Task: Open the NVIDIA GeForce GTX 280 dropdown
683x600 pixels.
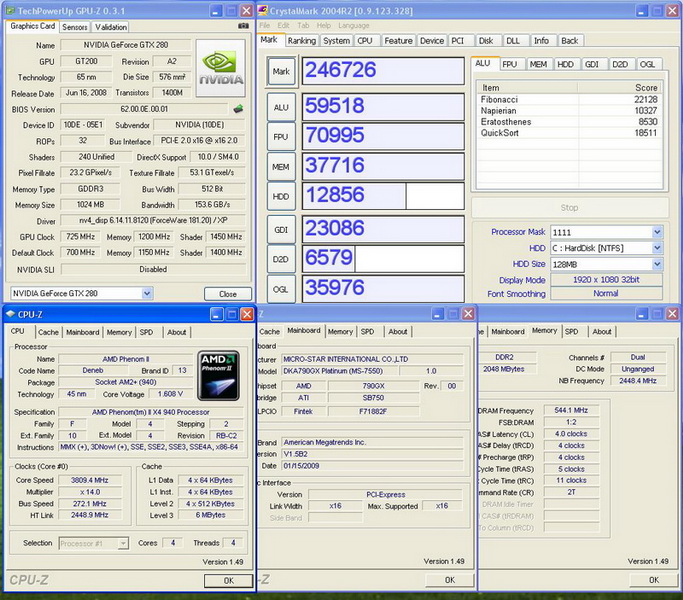Action: pos(146,294)
